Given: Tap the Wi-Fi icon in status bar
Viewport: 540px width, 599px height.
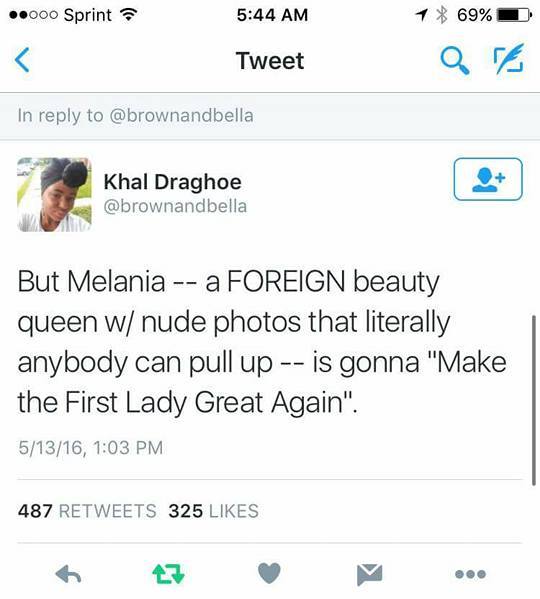Looking at the screenshot, I should coord(129,15).
